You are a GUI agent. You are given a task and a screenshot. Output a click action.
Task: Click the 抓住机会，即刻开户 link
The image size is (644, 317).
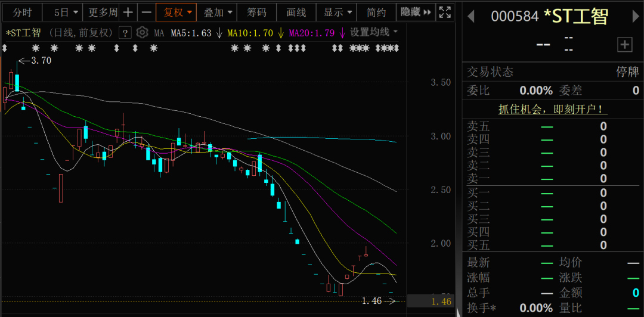coord(552,109)
